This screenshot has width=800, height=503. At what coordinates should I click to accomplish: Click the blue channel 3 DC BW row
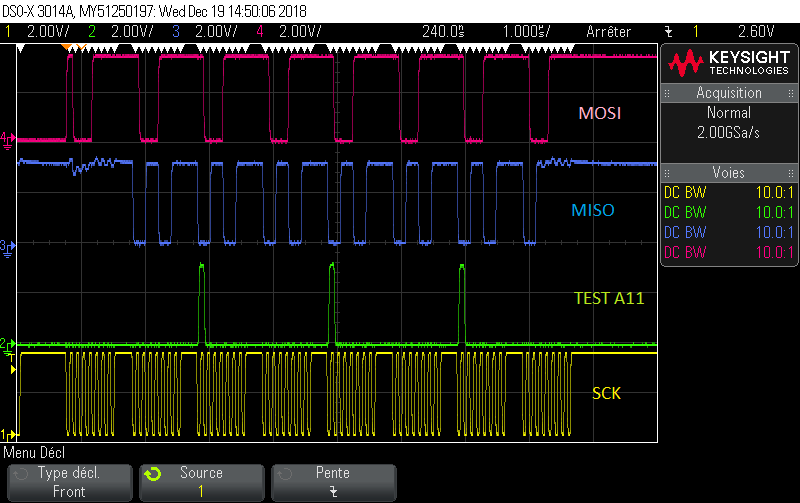coord(729,233)
